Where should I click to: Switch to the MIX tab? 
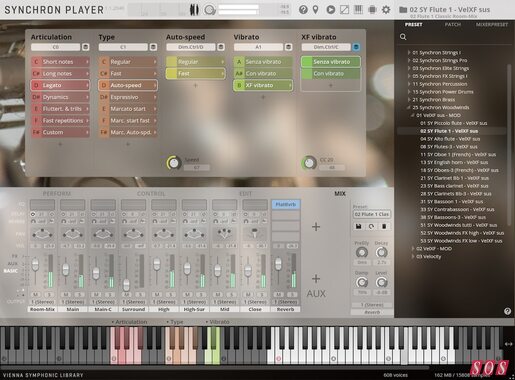click(x=340, y=194)
